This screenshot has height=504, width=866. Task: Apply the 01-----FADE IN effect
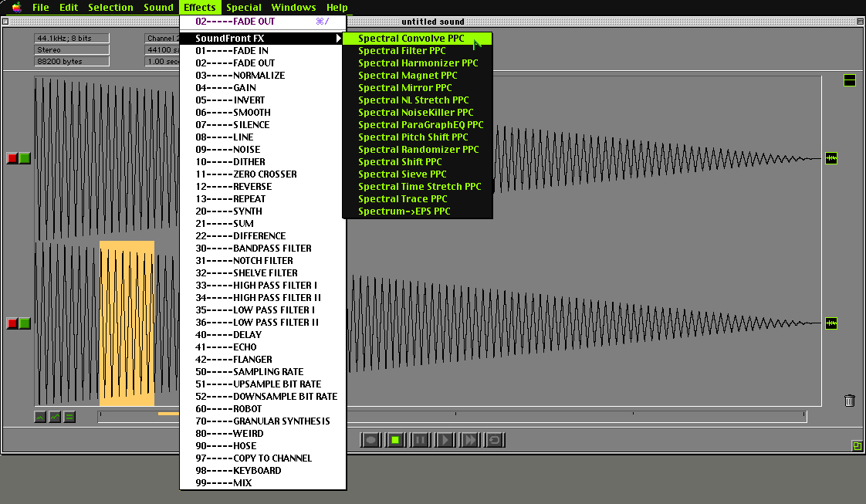[x=263, y=51]
